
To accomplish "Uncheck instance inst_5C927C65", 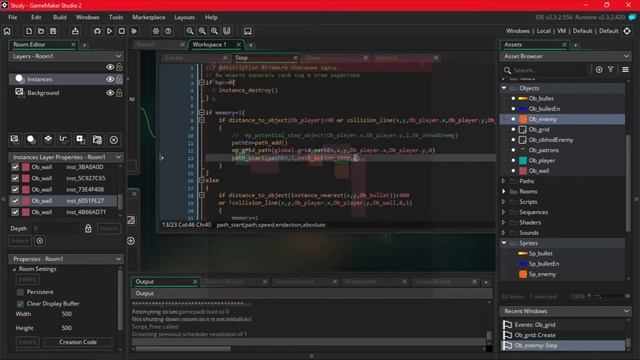I will (15, 178).
